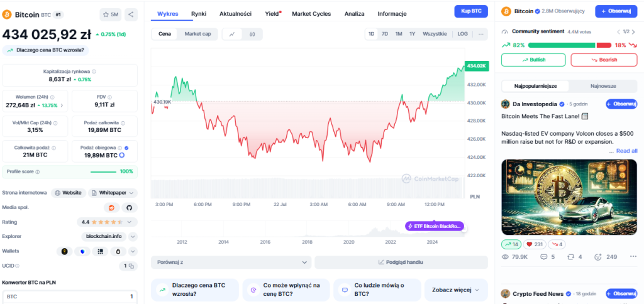
Task: Switch to the Aktualności tab
Action: click(x=235, y=14)
